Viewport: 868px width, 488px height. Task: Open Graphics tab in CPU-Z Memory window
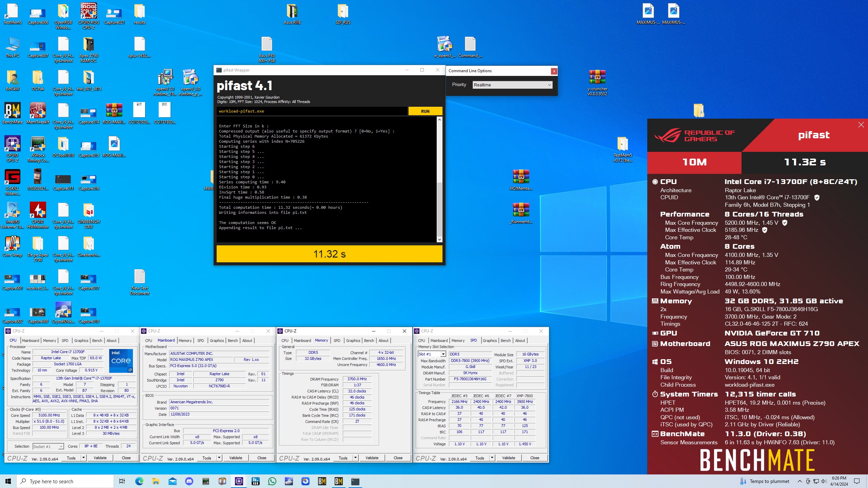click(x=353, y=341)
